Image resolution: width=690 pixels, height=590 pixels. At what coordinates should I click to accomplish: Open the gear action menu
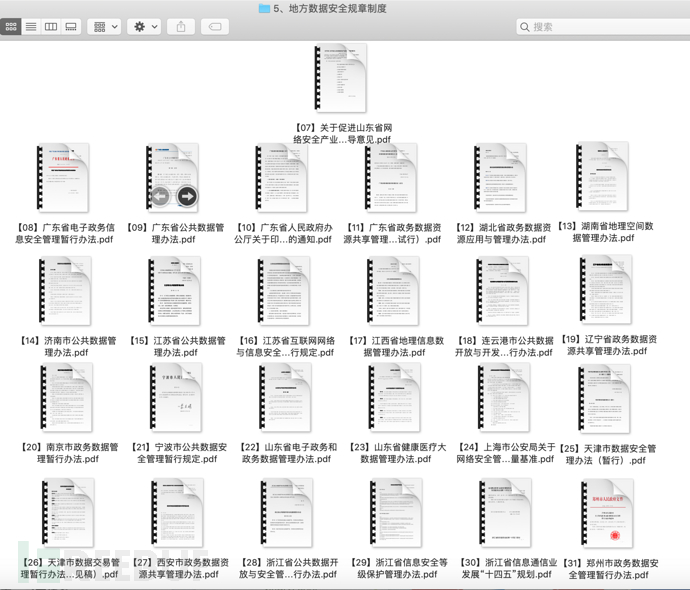145,27
